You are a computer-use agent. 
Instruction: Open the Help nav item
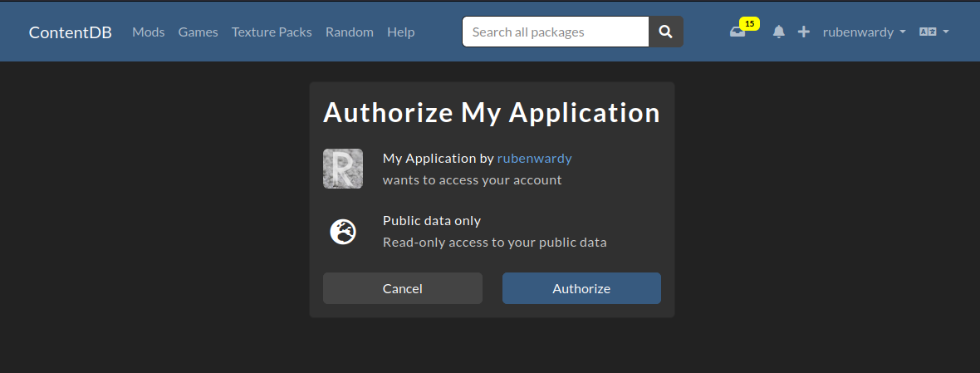[400, 32]
